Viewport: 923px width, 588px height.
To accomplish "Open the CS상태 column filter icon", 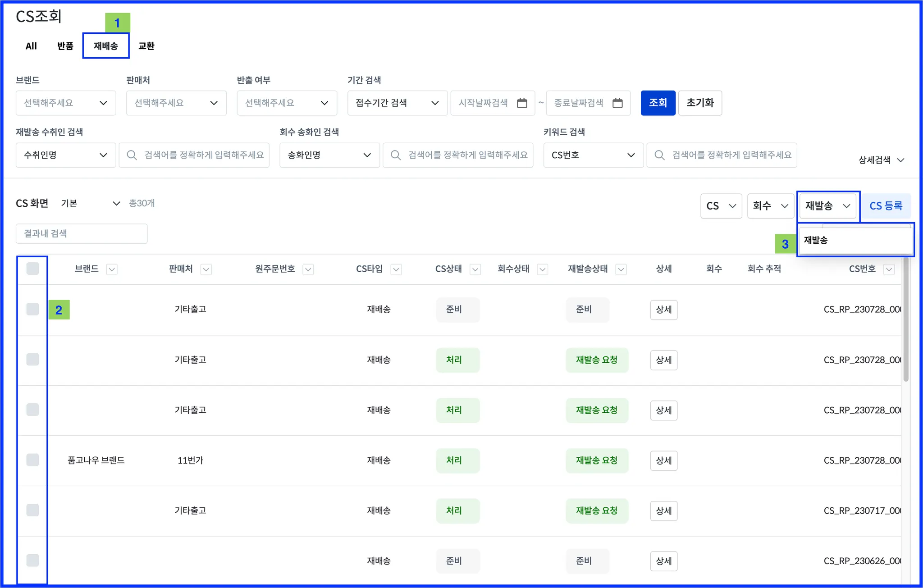I will pos(475,269).
